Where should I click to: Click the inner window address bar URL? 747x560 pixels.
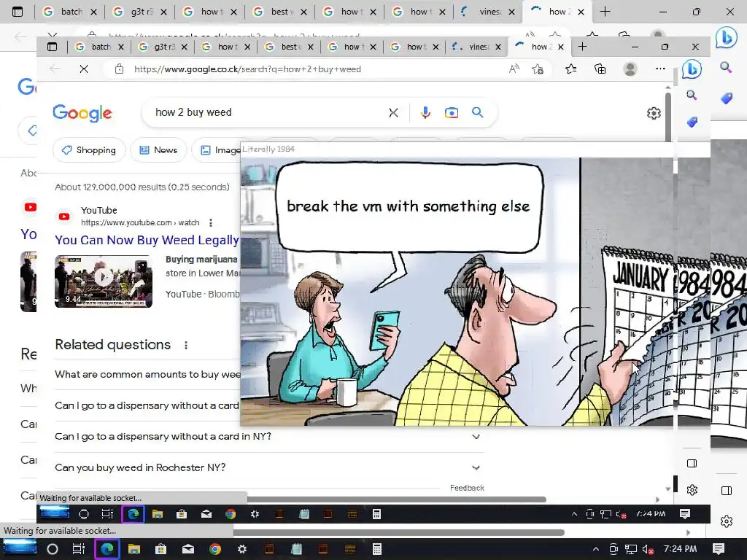[x=248, y=69]
